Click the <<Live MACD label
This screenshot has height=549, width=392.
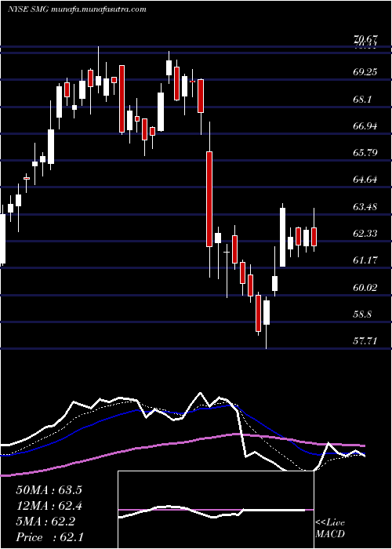[x=330, y=529]
